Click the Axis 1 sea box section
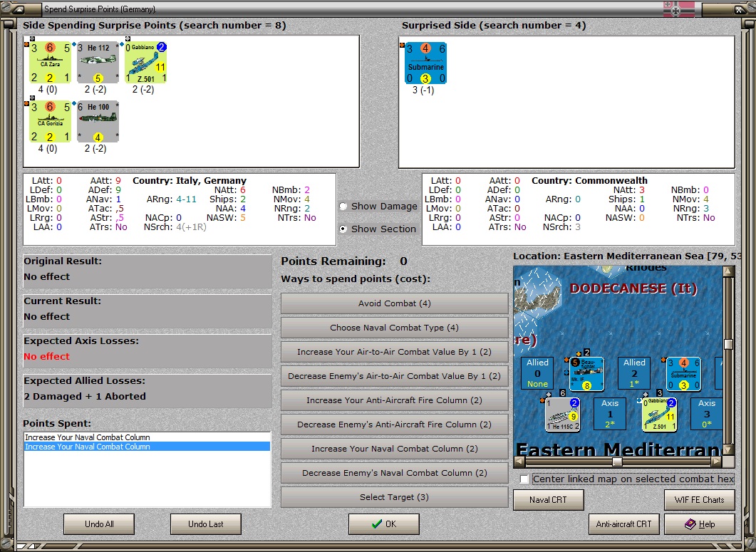Screen dimensions: 756x552 [610, 414]
